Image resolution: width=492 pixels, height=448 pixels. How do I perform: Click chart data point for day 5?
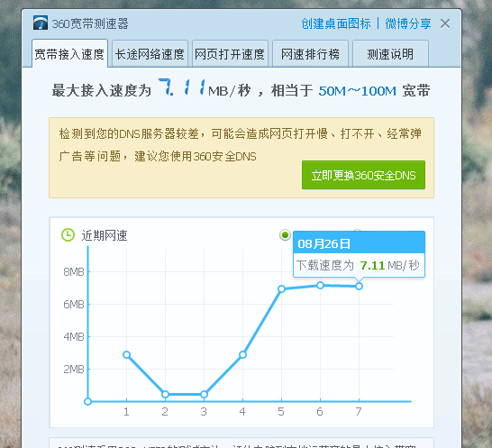click(x=281, y=288)
